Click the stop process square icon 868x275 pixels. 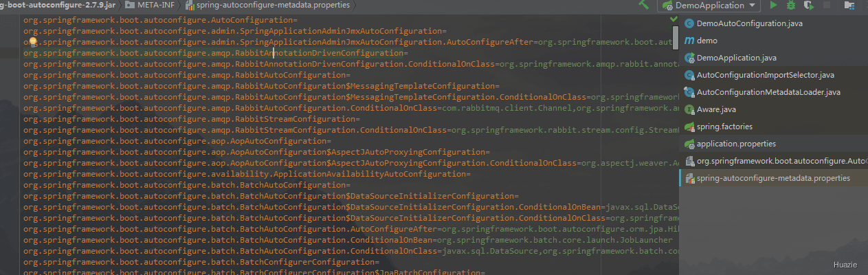coord(827,5)
